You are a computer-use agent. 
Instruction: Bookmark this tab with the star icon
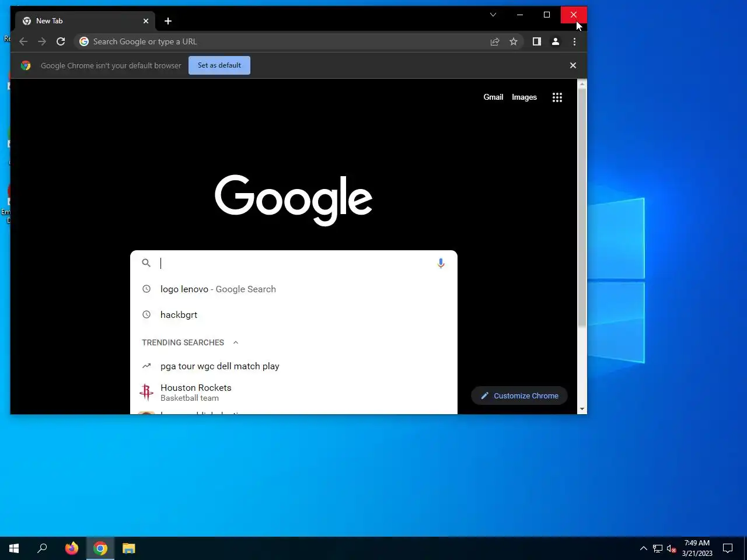pos(514,41)
